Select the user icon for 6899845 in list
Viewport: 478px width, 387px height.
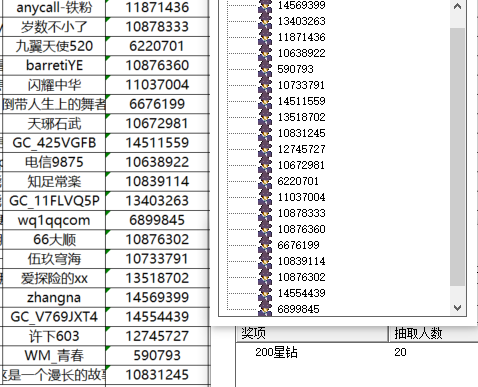coord(265,308)
